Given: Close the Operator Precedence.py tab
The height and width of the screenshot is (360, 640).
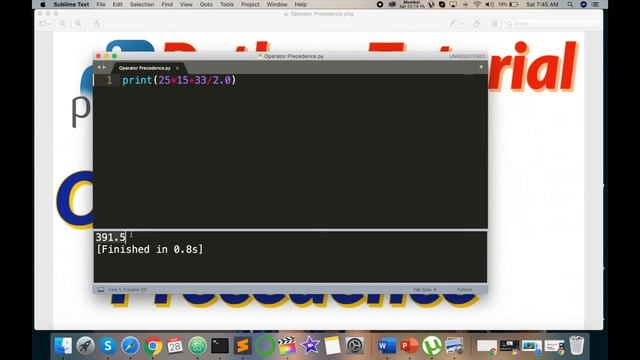Looking at the screenshot, I should [177, 68].
